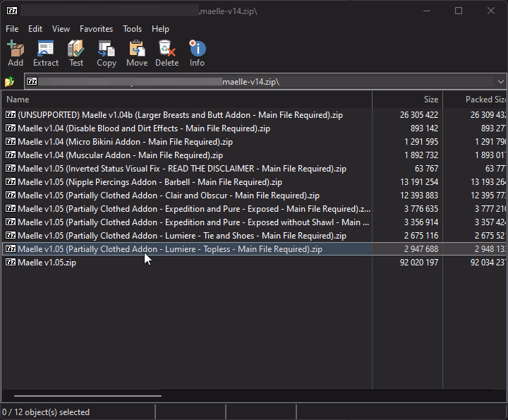This screenshot has height=420, width=508.
Task: Open the File menu
Action: point(12,29)
